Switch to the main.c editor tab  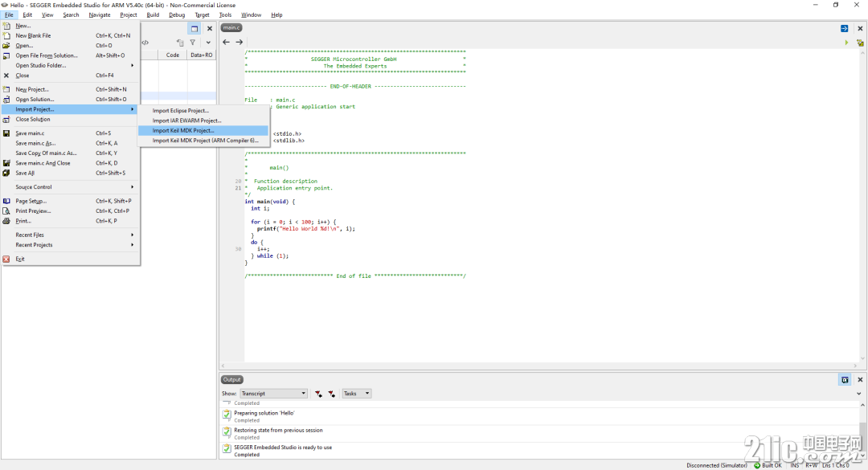(x=231, y=27)
